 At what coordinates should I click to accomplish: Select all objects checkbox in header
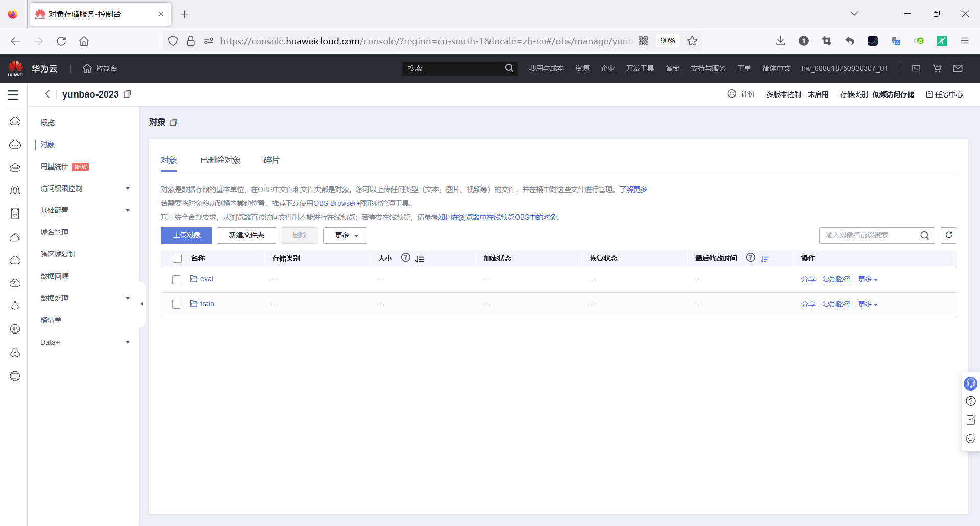pyautogui.click(x=177, y=258)
